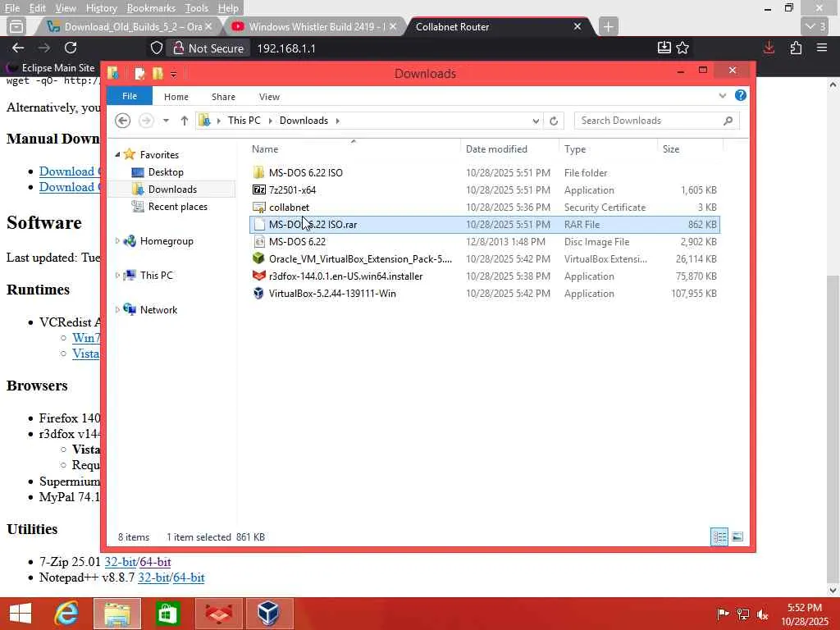Open the browser Bookmarks menu
Image resolution: width=840 pixels, height=630 pixels.
click(x=151, y=8)
